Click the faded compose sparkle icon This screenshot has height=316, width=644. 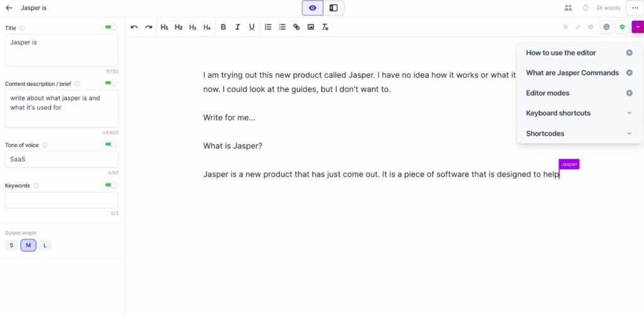click(565, 27)
